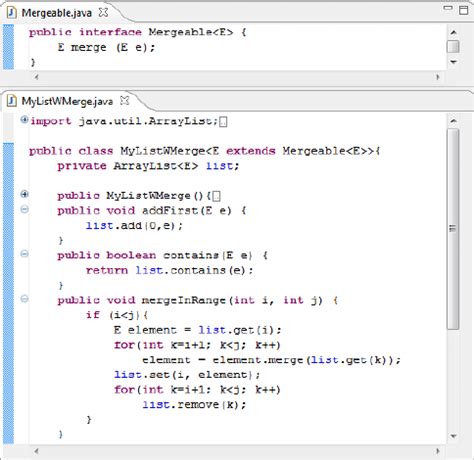The image size is (474, 460).
Task: Click the Mergeable.java vertical scrollbar thumb
Action: pos(453,46)
